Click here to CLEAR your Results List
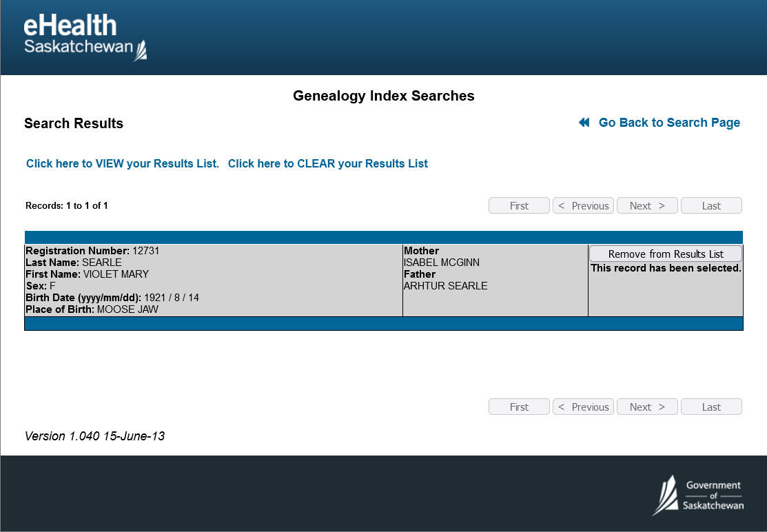 pyautogui.click(x=328, y=164)
